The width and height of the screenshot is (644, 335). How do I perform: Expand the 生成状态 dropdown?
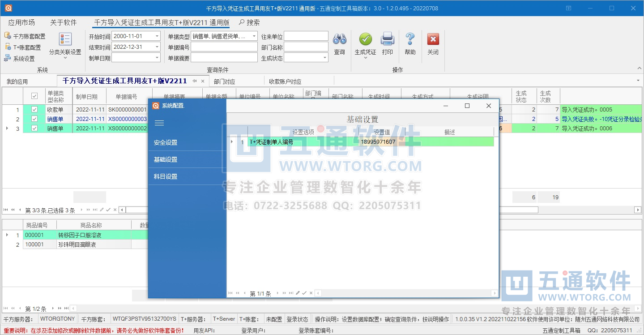(x=325, y=58)
